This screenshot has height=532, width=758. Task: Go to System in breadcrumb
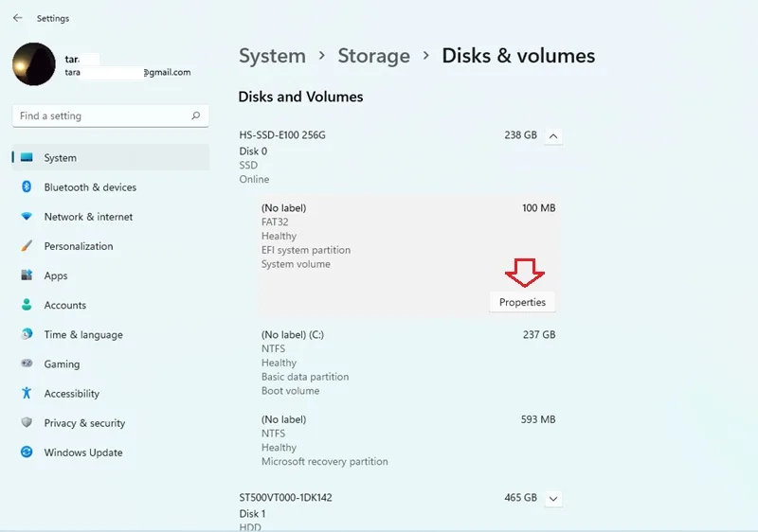(272, 56)
